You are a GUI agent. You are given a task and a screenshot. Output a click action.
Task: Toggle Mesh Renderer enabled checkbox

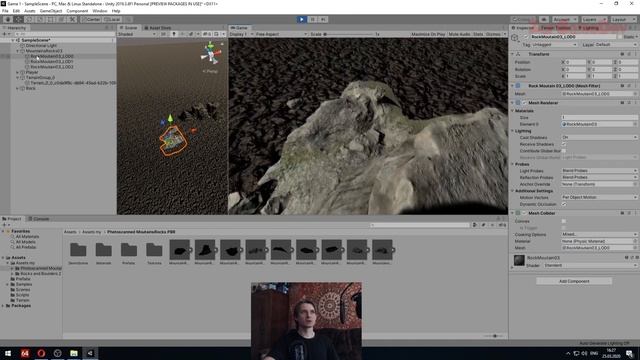click(x=524, y=103)
